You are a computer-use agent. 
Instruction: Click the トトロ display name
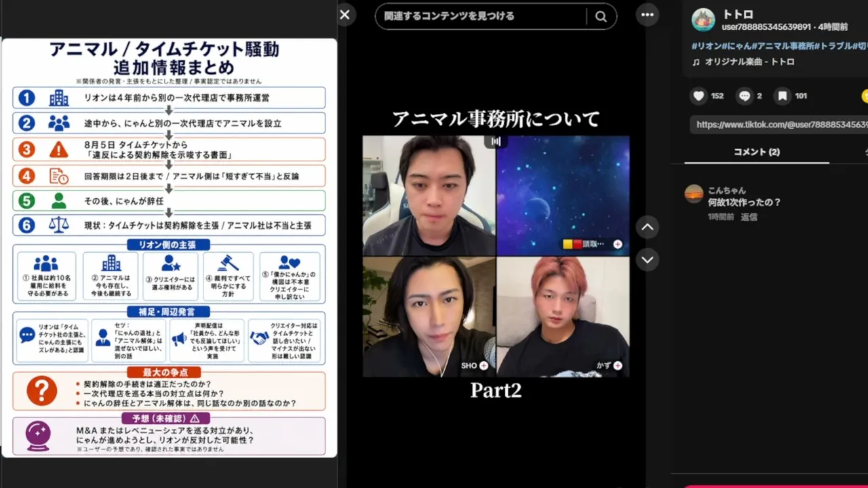pyautogui.click(x=738, y=14)
